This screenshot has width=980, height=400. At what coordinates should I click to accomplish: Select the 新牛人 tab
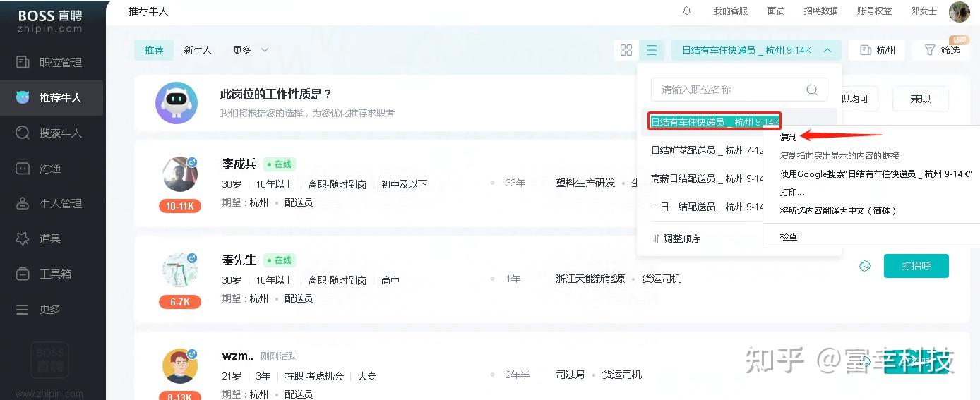198,50
